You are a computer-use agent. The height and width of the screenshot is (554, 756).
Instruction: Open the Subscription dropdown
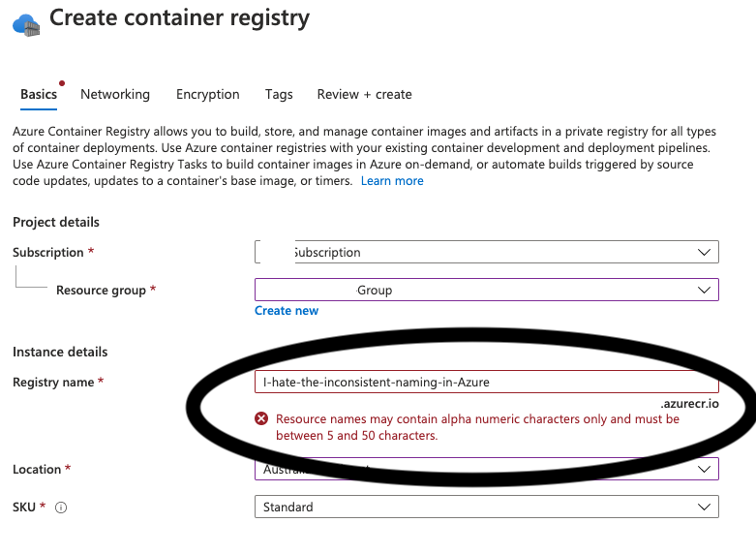487,252
